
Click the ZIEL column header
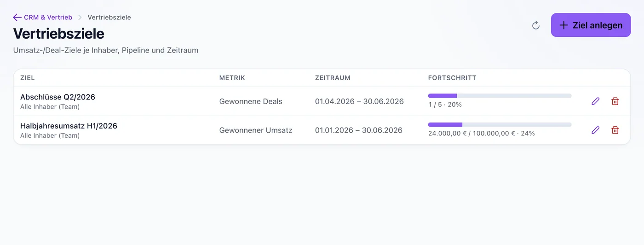click(28, 78)
